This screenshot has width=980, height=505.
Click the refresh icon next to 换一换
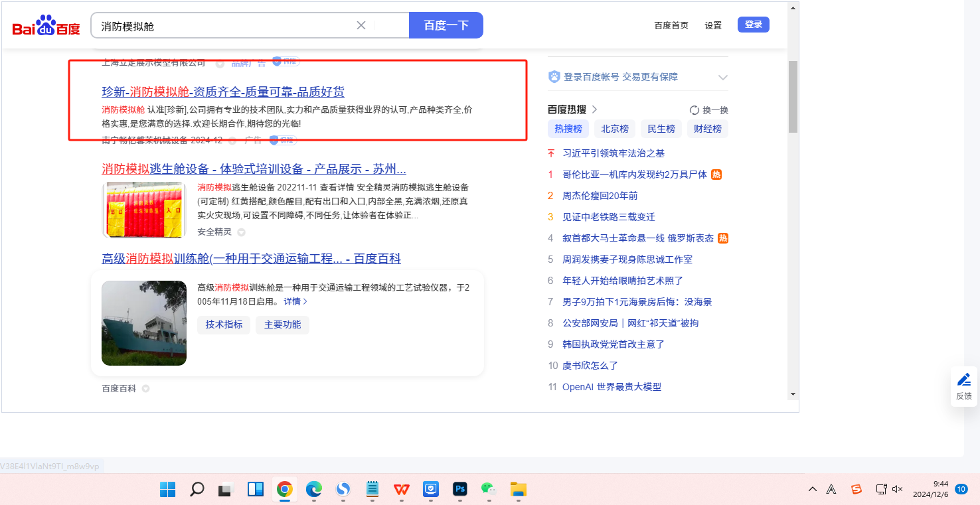[694, 110]
